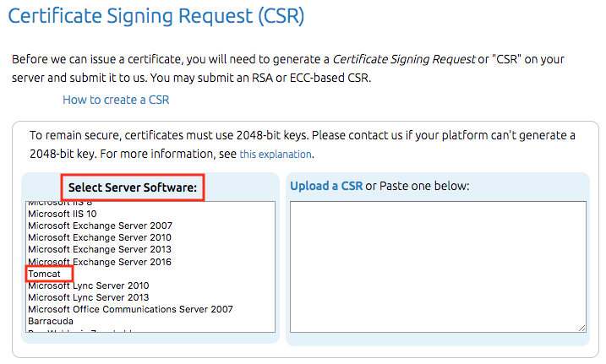The height and width of the screenshot is (364, 606).
Task: Select Microsoft Lync Server 2010
Action: (x=88, y=285)
